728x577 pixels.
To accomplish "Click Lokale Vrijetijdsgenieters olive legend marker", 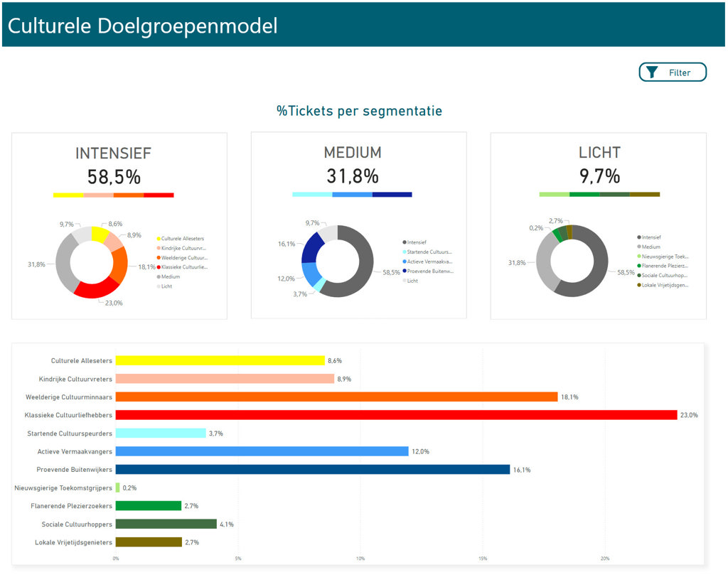I will pyautogui.click(x=639, y=285).
